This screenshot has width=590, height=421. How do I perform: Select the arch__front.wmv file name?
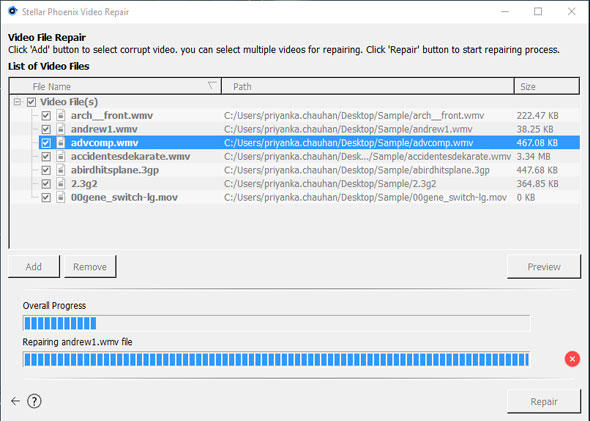[112, 115]
